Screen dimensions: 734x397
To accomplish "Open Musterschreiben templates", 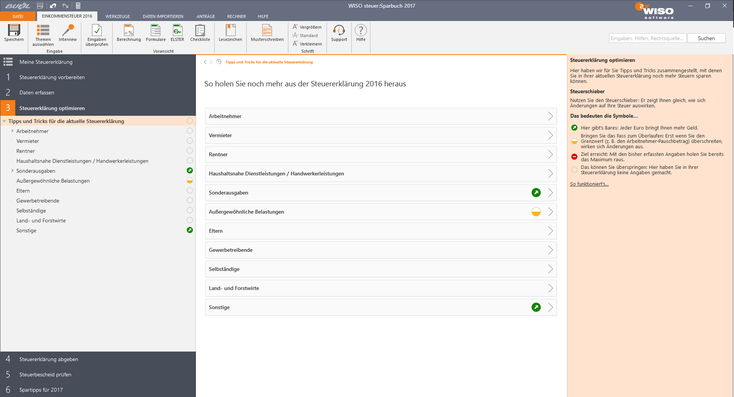I will (x=267, y=33).
